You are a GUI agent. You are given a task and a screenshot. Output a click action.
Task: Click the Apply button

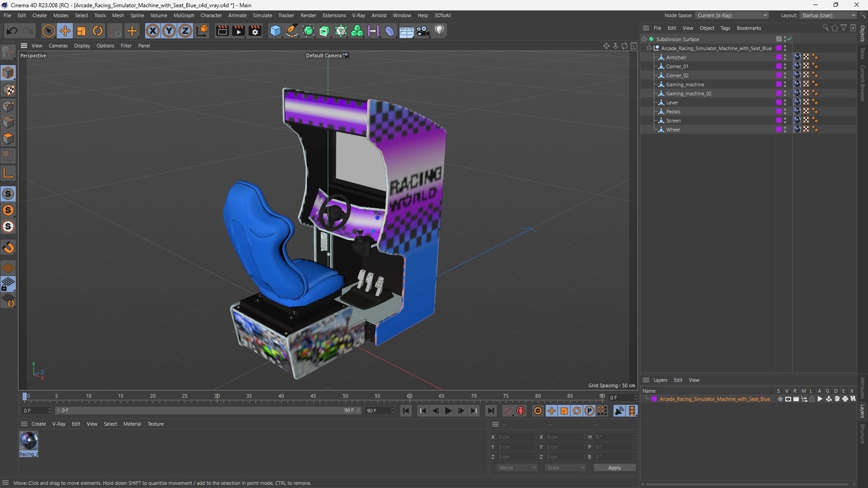click(614, 468)
